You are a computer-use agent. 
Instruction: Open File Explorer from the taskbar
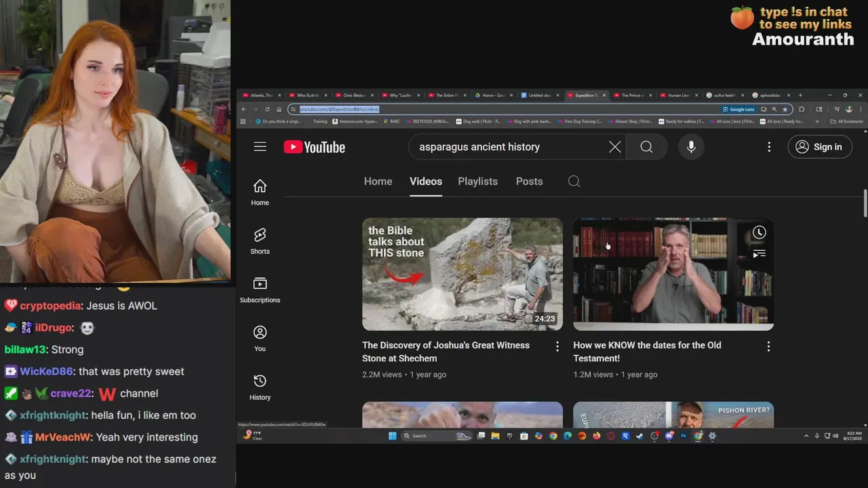click(495, 436)
